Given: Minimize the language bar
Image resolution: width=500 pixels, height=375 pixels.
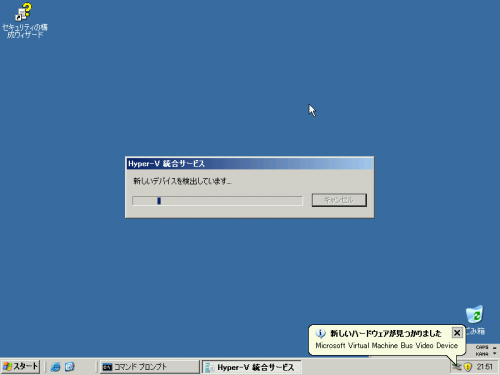Looking at the screenshot, I should (495, 348).
